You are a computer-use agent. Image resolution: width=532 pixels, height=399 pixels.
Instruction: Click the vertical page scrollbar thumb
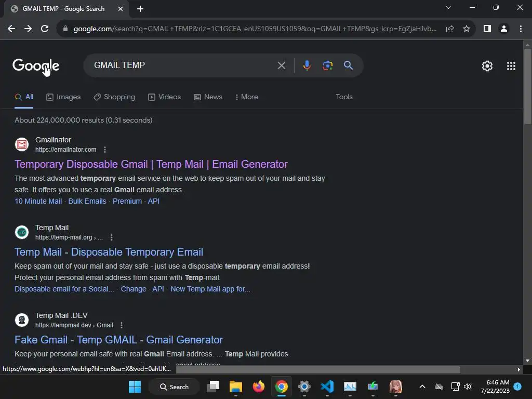pyautogui.click(x=527, y=87)
